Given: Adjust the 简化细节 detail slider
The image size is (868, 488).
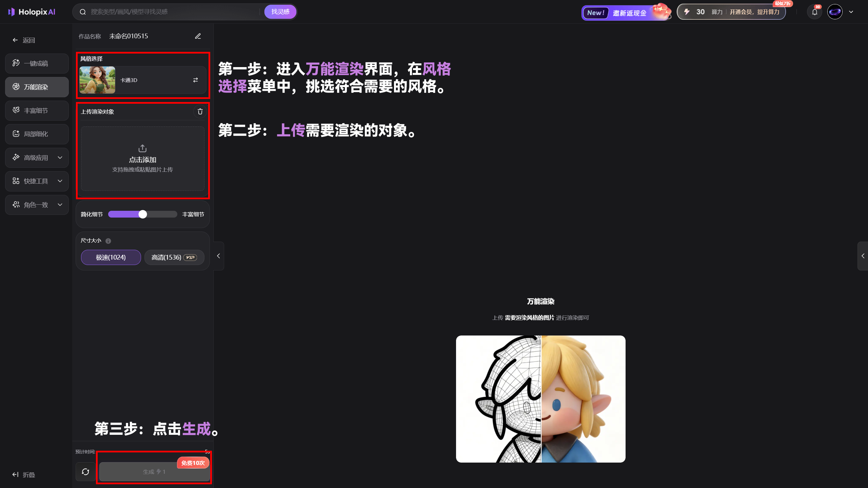Looking at the screenshot, I should tap(143, 214).
